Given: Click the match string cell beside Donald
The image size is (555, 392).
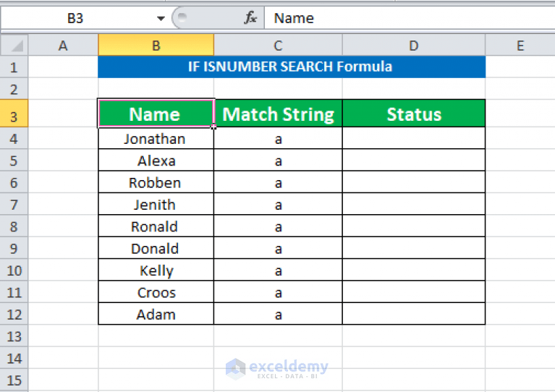Looking at the screenshot, I should point(278,248).
